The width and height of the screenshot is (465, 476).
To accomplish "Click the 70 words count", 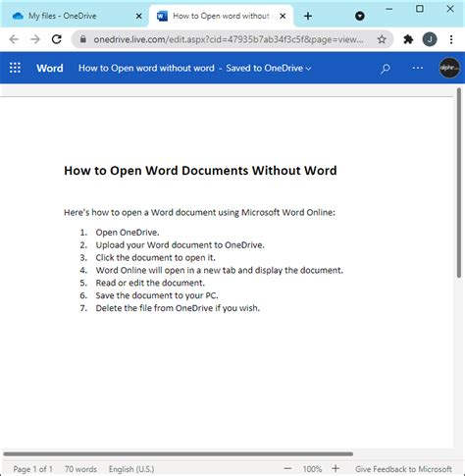I will coord(80,469).
